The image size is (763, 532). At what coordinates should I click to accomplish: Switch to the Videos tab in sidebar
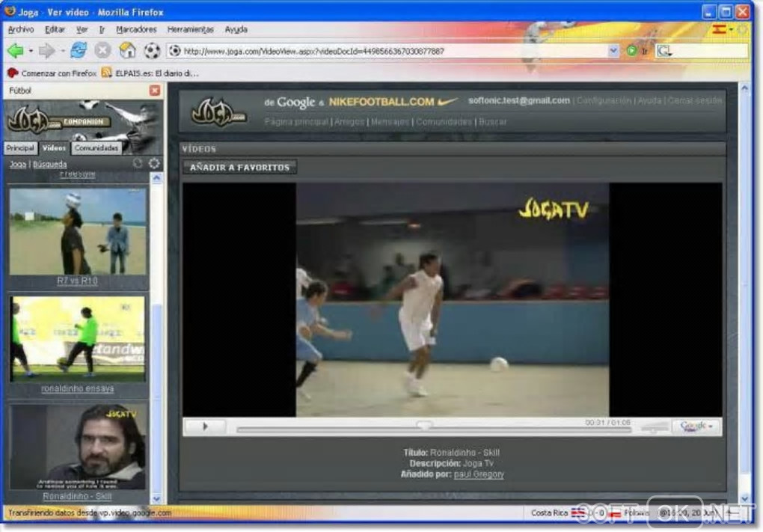54,148
